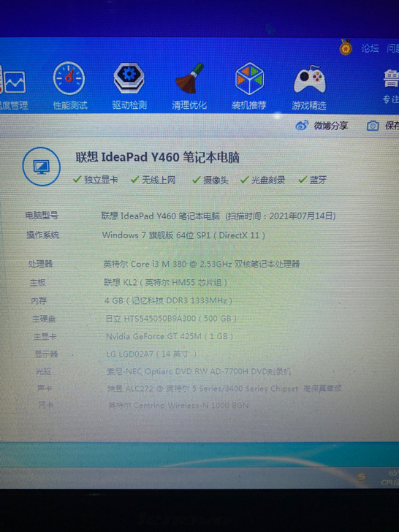Click the LG LGD02A7 display value
Image resolution: width=399 pixels, height=532 pixels.
(152, 354)
